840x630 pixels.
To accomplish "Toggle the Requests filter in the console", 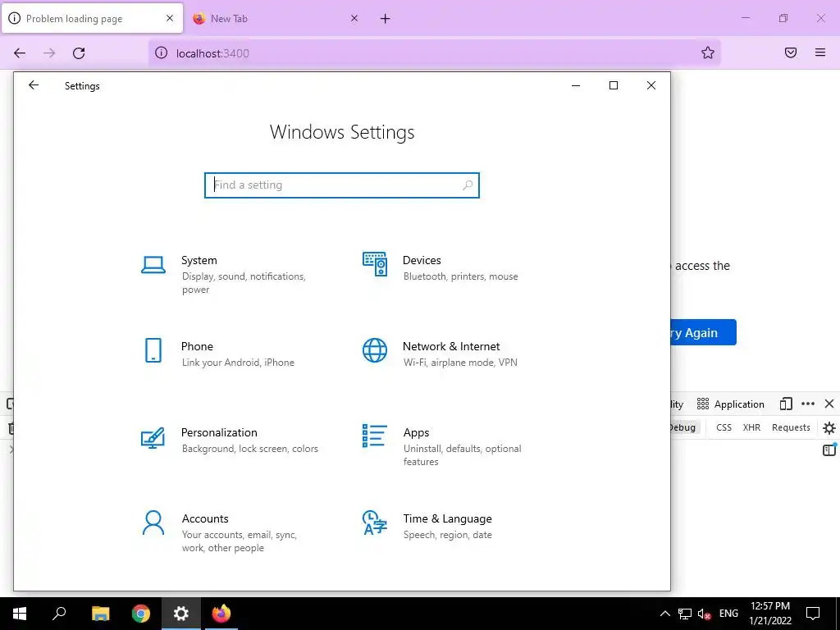I will click(791, 427).
